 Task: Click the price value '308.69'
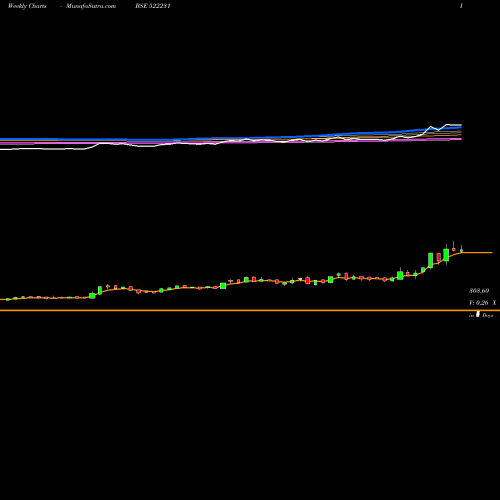point(479,291)
